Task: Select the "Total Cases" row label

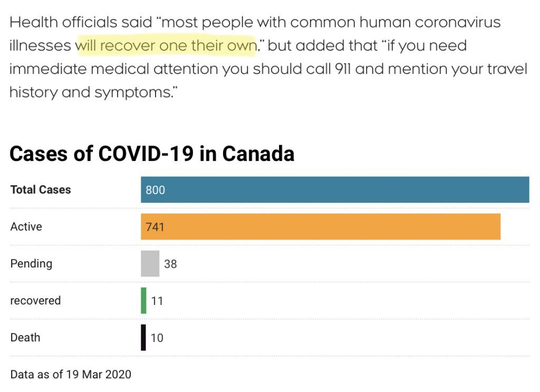Action: [x=41, y=190]
